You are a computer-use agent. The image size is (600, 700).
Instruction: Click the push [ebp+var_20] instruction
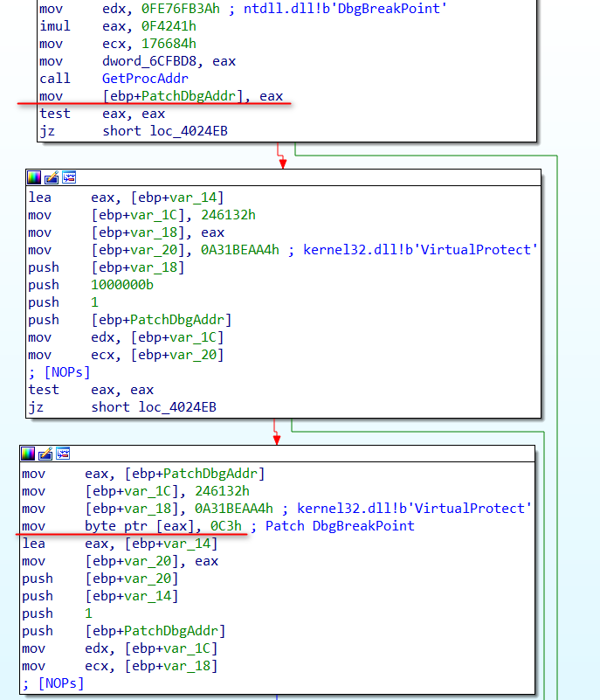click(x=100, y=579)
